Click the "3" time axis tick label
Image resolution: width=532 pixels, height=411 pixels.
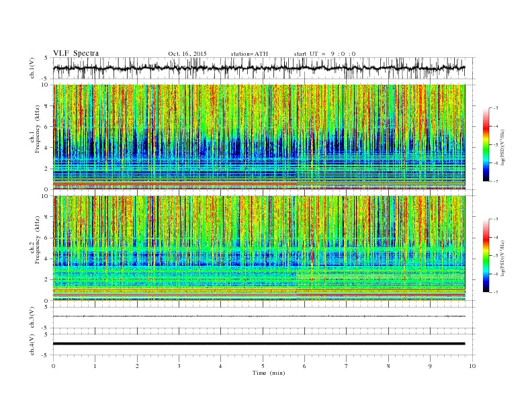tap(179, 366)
